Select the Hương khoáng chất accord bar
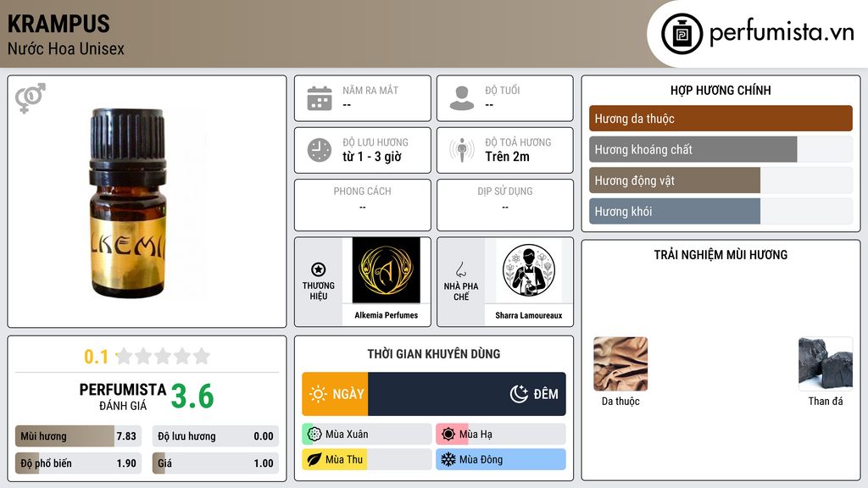The width and height of the screenshot is (868, 488). [721, 149]
